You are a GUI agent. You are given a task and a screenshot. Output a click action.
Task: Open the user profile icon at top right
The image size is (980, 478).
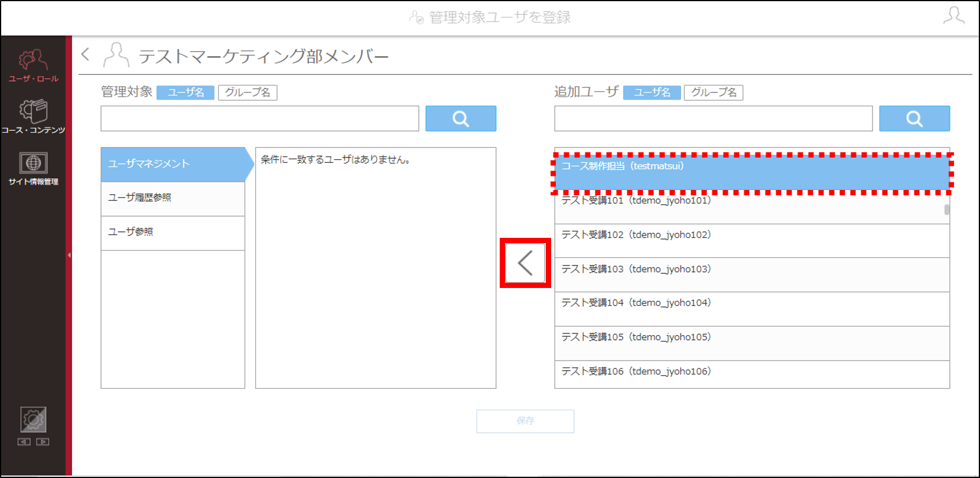953,16
